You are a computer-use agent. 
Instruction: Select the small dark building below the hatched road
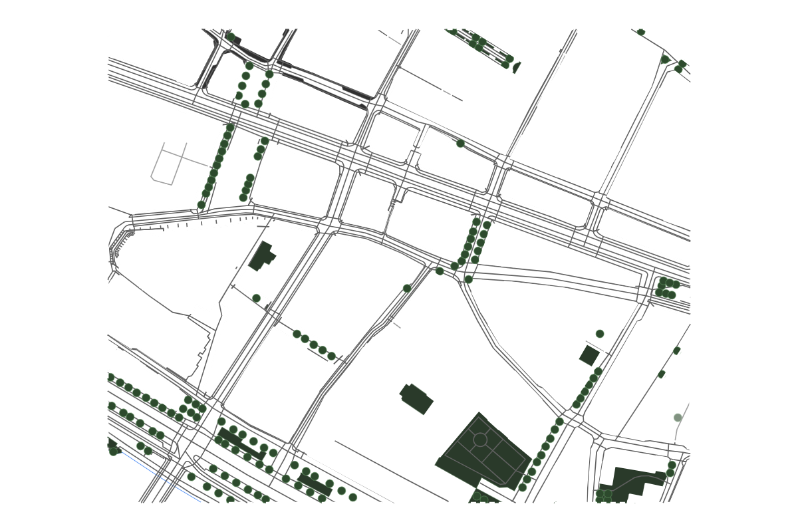[261, 256]
